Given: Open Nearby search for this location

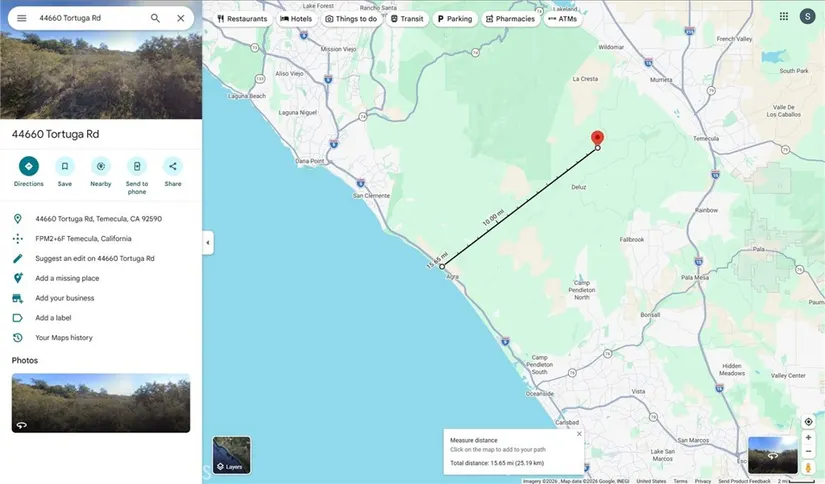Looking at the screenshot, I should coord(101,166).
